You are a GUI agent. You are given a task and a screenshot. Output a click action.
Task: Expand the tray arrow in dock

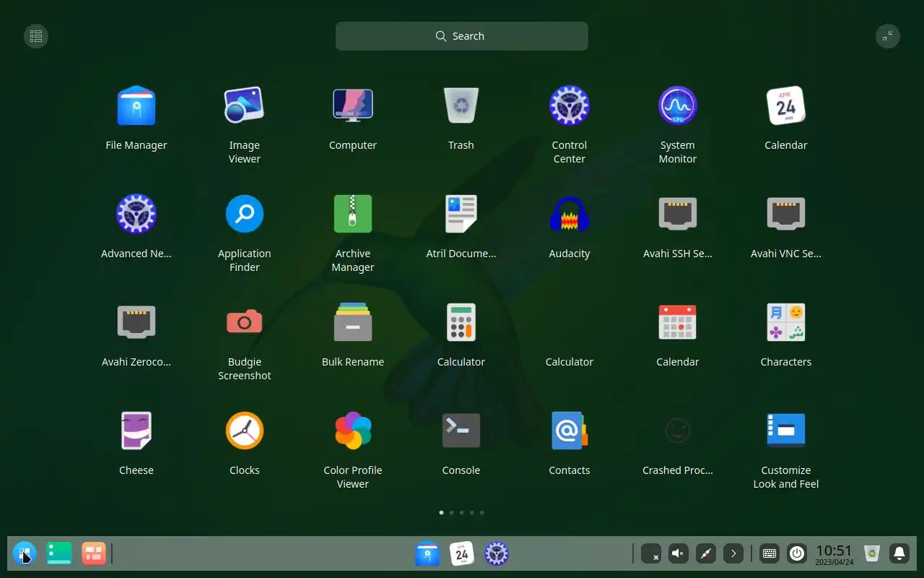(x=733, y=553)
